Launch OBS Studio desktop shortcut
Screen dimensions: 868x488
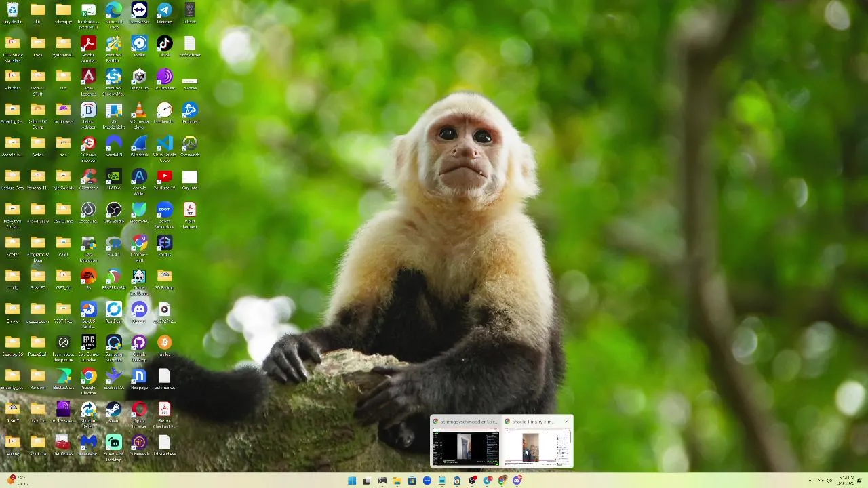coord(114,212)
